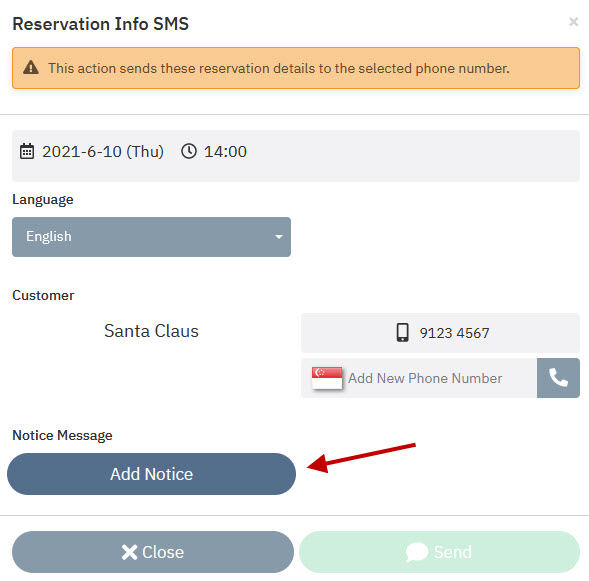Click the Send button
Viewport: 589px width, 581px height.
[439, 552]
